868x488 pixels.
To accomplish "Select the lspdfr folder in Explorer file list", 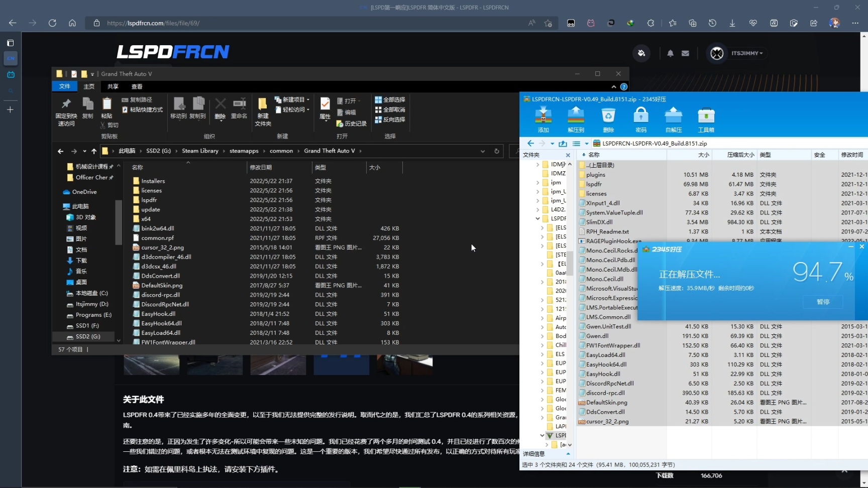I will (149, 200).
